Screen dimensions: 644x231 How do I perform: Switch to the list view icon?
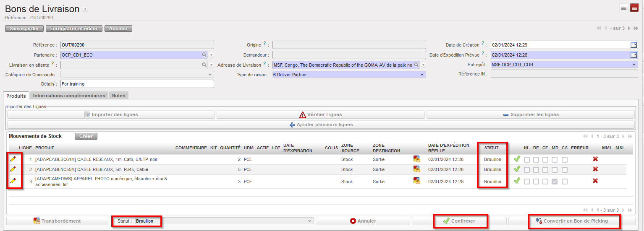[624, 8]
